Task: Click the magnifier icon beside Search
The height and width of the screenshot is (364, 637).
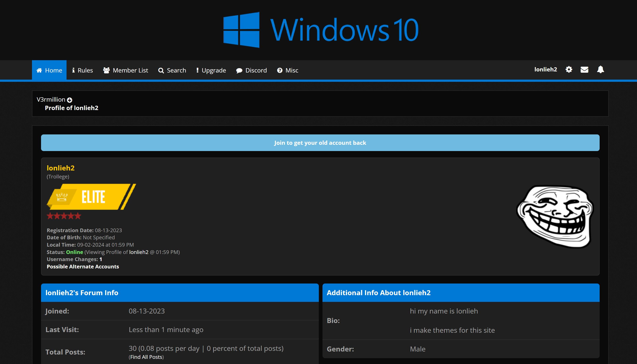Action: click(161, 71)
